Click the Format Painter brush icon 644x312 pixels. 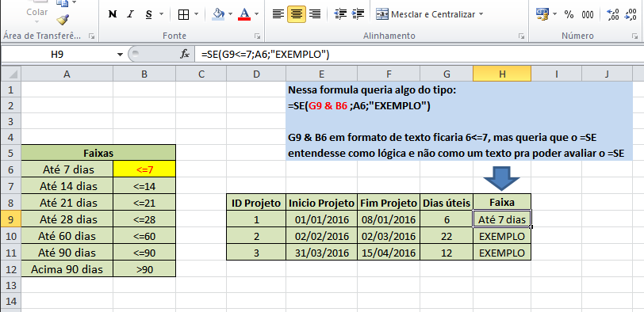(x=63, y=20)
